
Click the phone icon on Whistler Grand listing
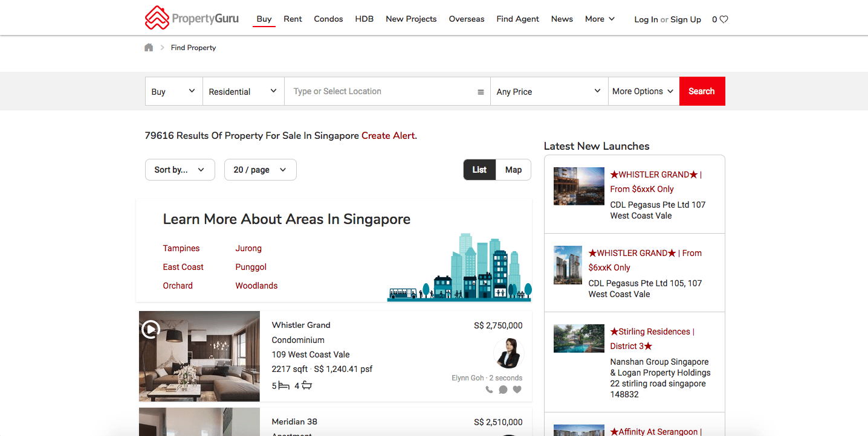tap(489, 390)
